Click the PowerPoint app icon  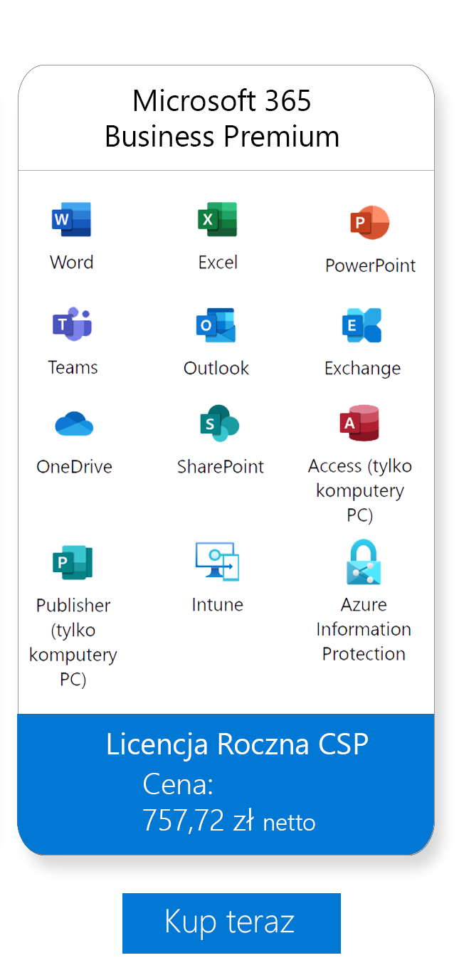click(369, 223)
